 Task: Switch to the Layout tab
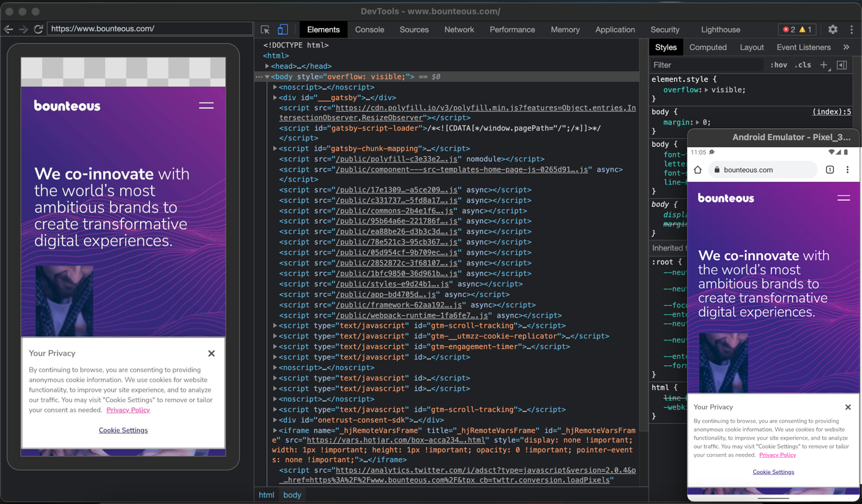(752, 47)
